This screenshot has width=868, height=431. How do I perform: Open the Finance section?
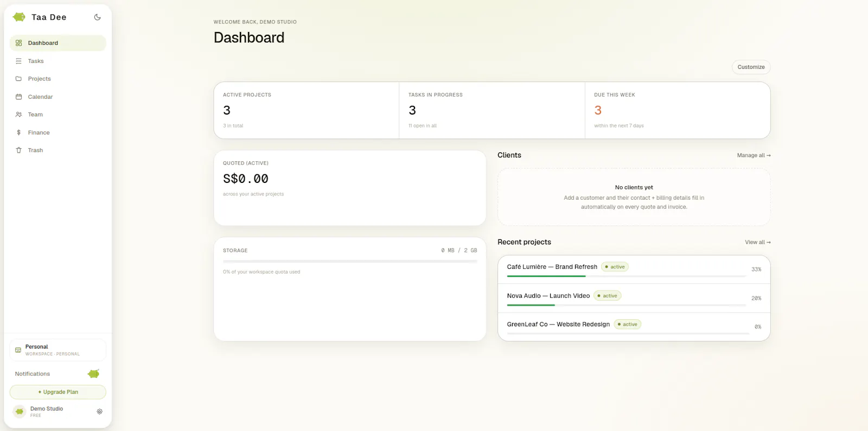pyautogui.click(x=58, y=132)
